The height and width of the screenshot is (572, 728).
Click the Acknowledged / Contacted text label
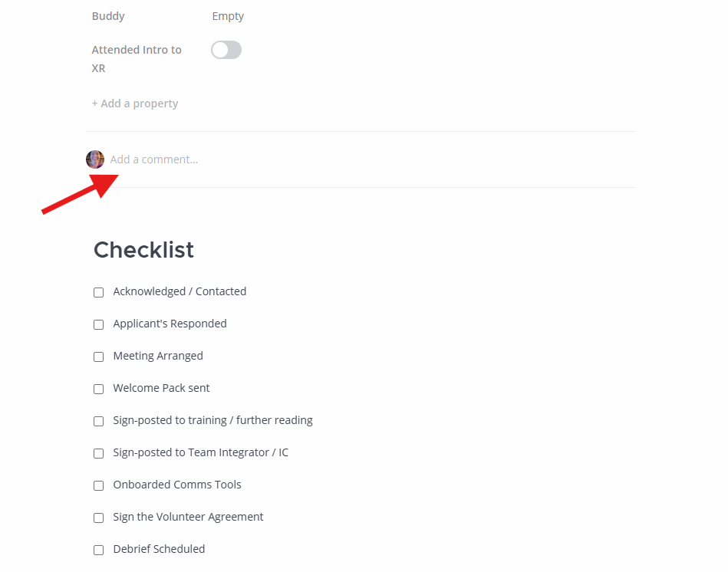pos(179,291)
